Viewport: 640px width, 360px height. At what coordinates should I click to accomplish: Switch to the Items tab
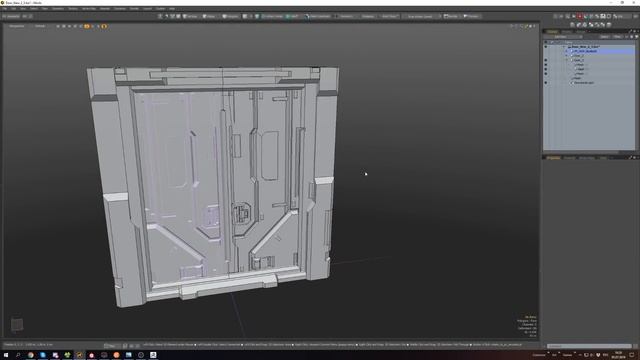552,31
